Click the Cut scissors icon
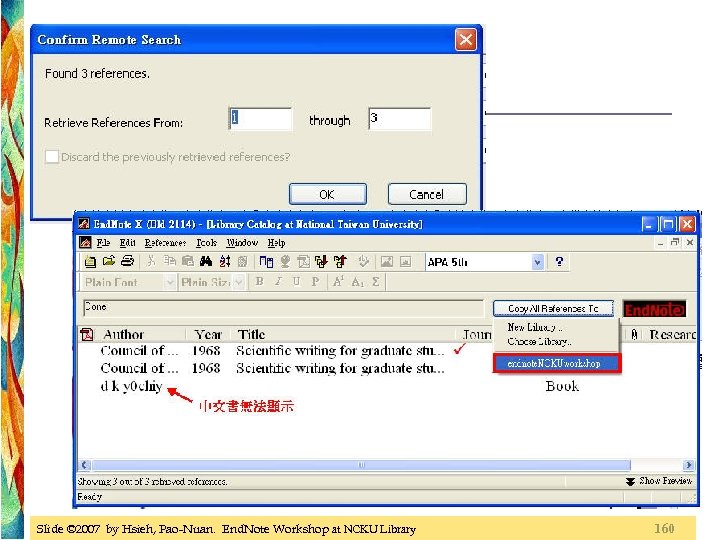 click(151, 262)
